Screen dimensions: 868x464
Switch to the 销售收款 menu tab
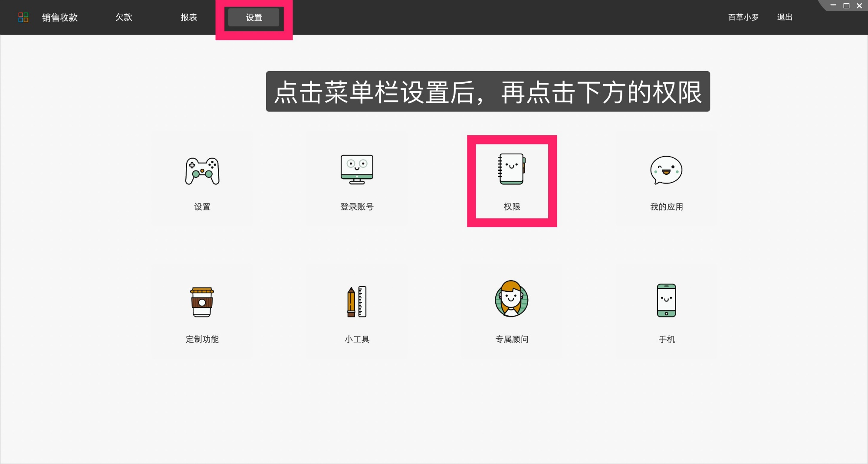(59, 17)
